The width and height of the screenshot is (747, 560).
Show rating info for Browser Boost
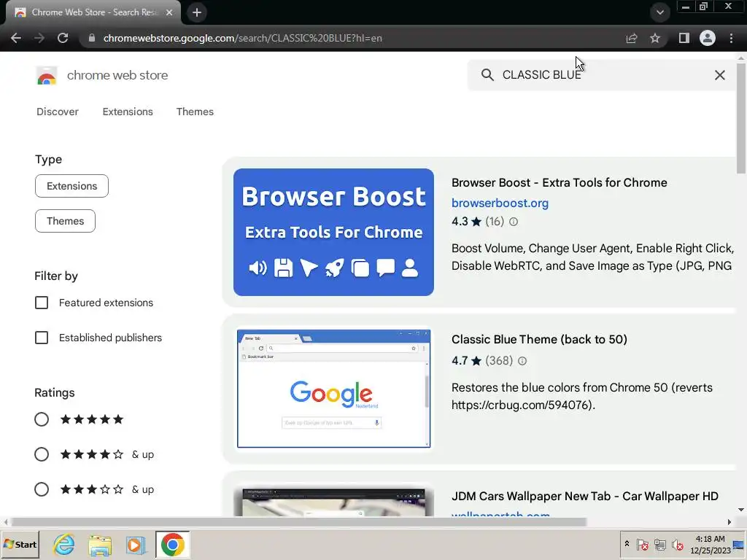pyautogui.click(x=513, y=222)
